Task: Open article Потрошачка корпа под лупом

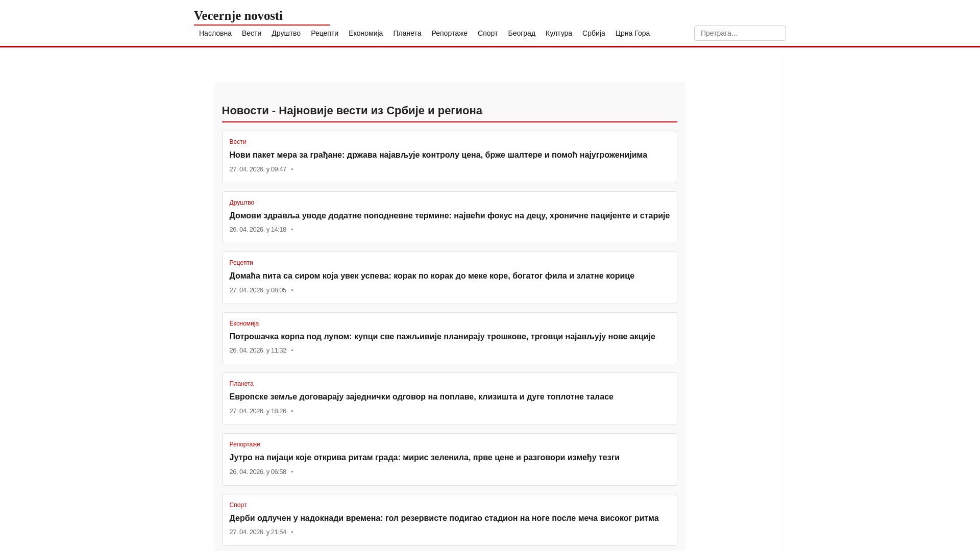Action: pos(442,337)
